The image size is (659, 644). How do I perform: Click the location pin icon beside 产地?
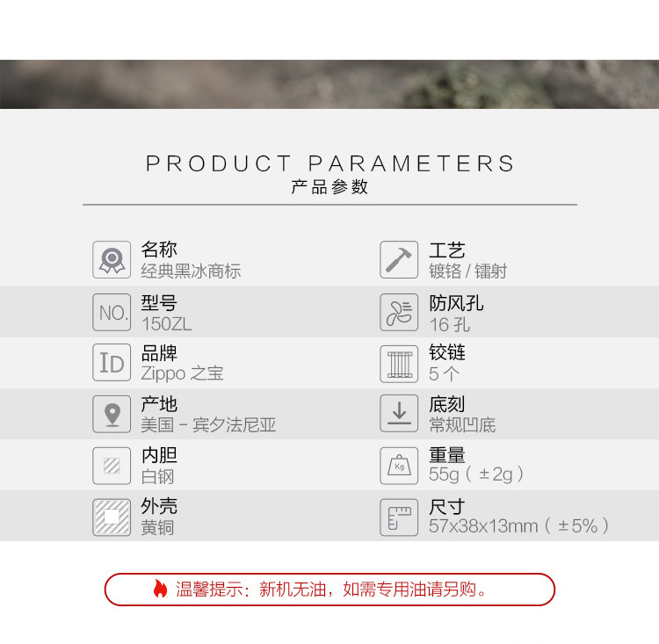coord(112,414)
